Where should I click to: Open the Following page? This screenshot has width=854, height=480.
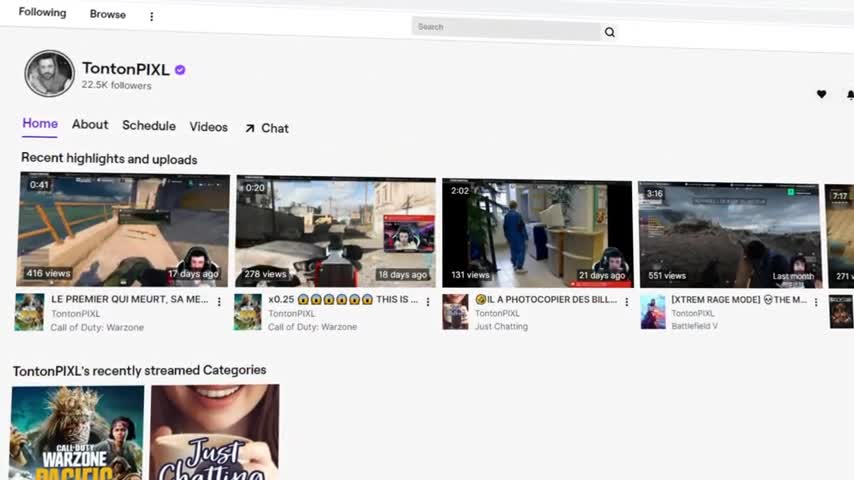[42, 12]
